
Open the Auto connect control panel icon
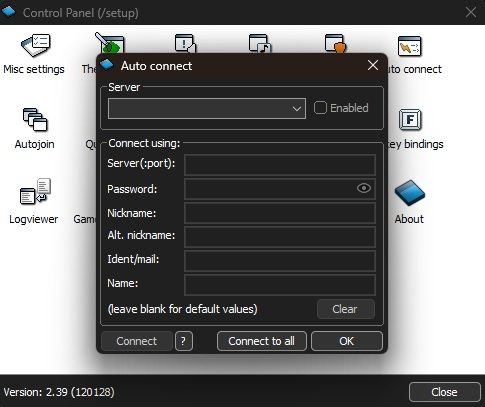[410, 46]
